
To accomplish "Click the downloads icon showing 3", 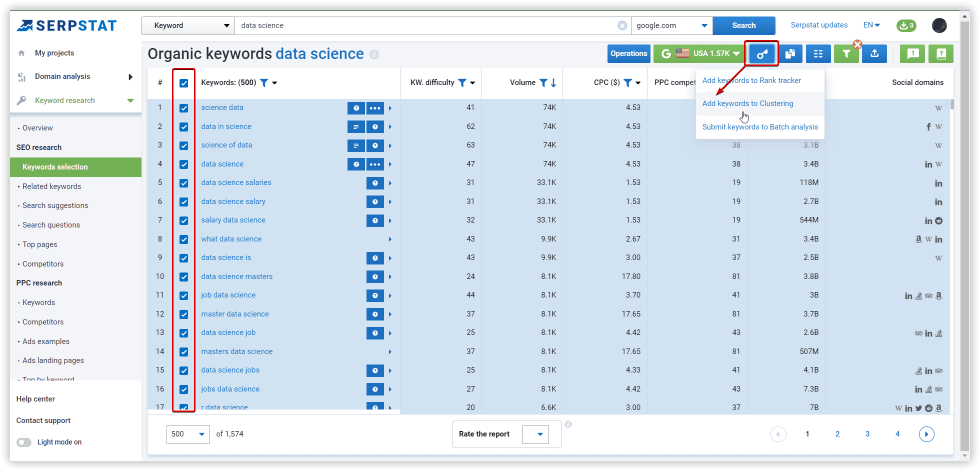I will [906, 25].
